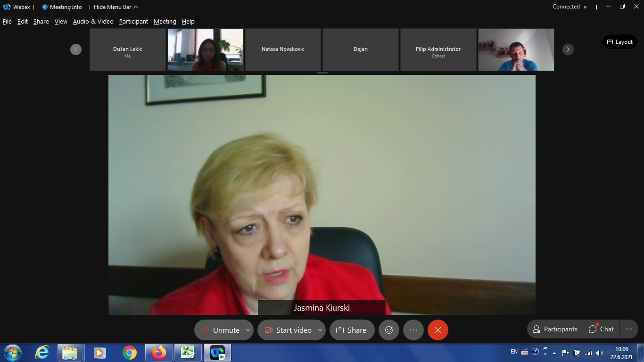The height and width of the screenshot is (362, 644).
Task: Click network signal bars tray icon
Action: (x=588, y=353)
